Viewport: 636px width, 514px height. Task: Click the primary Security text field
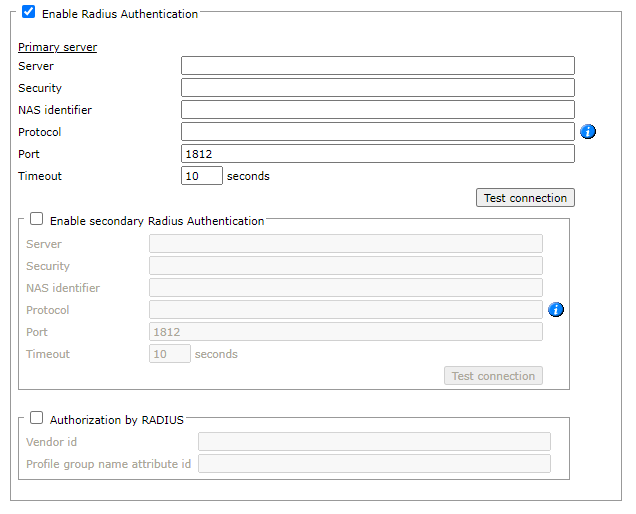coord(377,88)
